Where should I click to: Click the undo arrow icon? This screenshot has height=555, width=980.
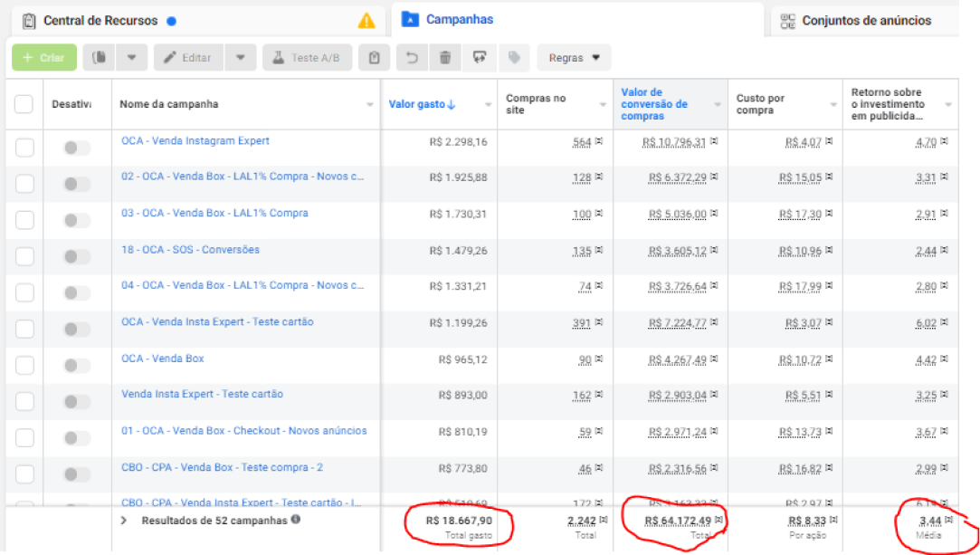pos(412,58)
